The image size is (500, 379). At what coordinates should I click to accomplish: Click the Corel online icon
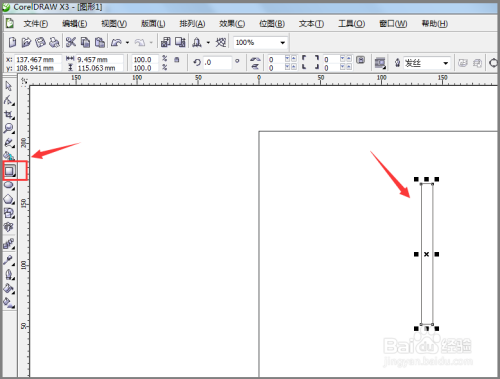[x=221, y=42]
